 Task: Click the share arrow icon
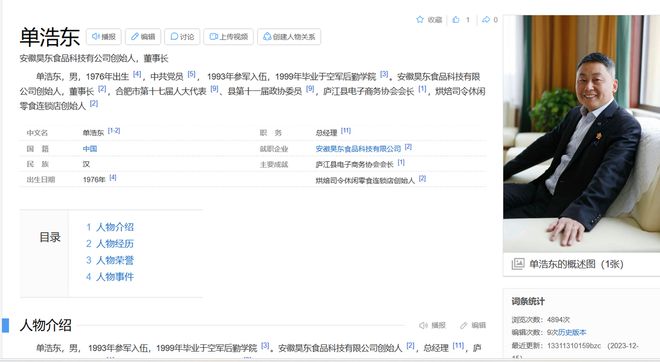point(486,19)
